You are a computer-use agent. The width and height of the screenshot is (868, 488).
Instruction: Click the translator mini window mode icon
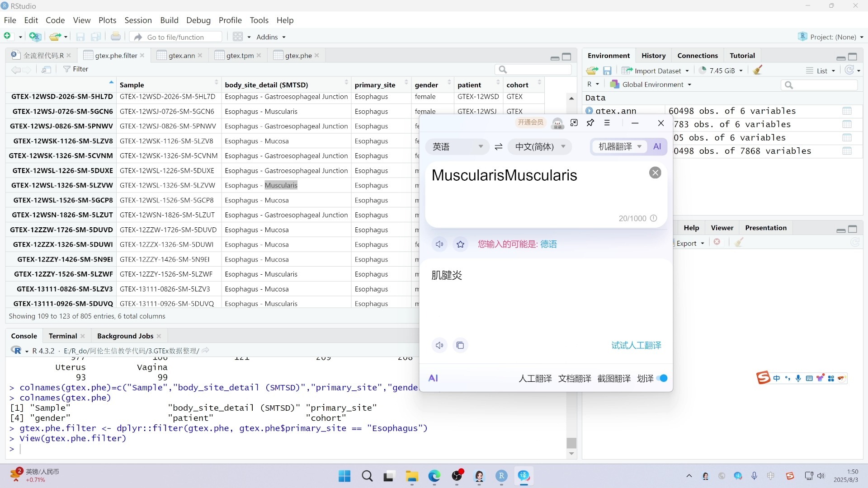click(574, 123)
